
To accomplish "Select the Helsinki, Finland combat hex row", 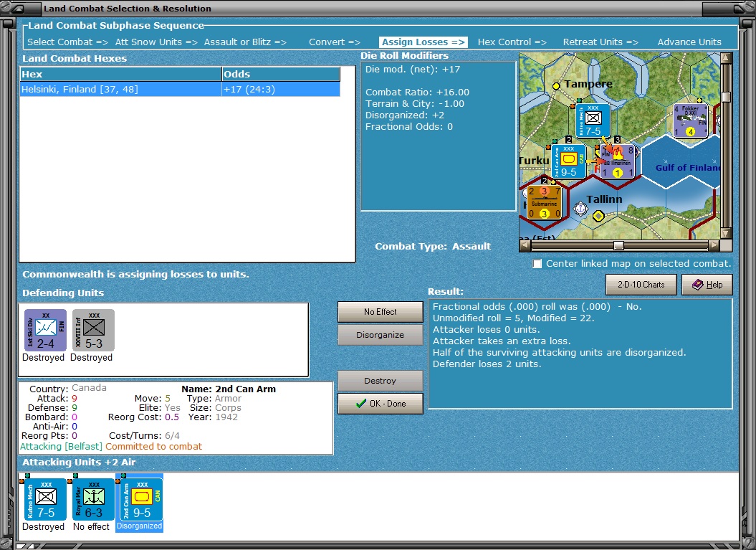I will click(x=180, y=89).
